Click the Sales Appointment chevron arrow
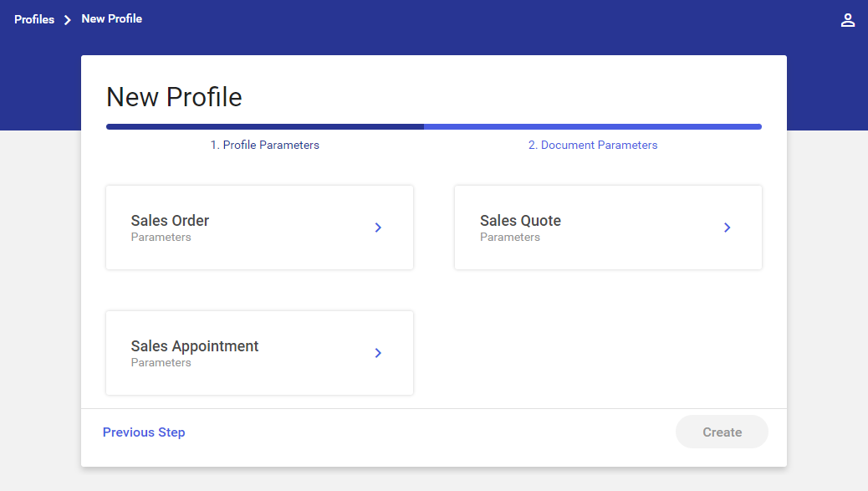Viewport: 868px width, 491px height. click(x=378, y=353)
